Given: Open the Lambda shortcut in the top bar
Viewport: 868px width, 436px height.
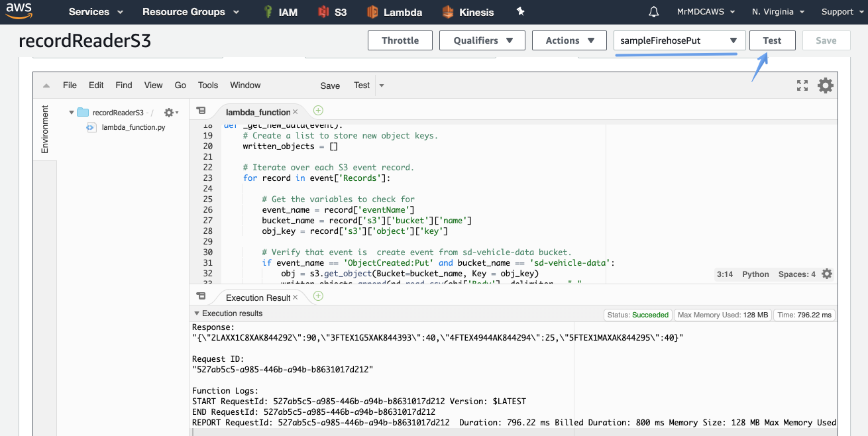Looking at the screenshot, I should pos(394,12).
